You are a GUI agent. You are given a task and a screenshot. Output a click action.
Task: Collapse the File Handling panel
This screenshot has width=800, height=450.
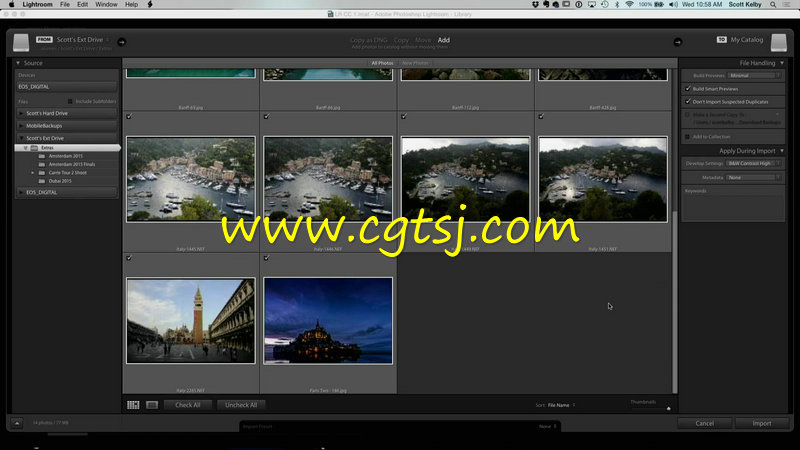point(782,63)
